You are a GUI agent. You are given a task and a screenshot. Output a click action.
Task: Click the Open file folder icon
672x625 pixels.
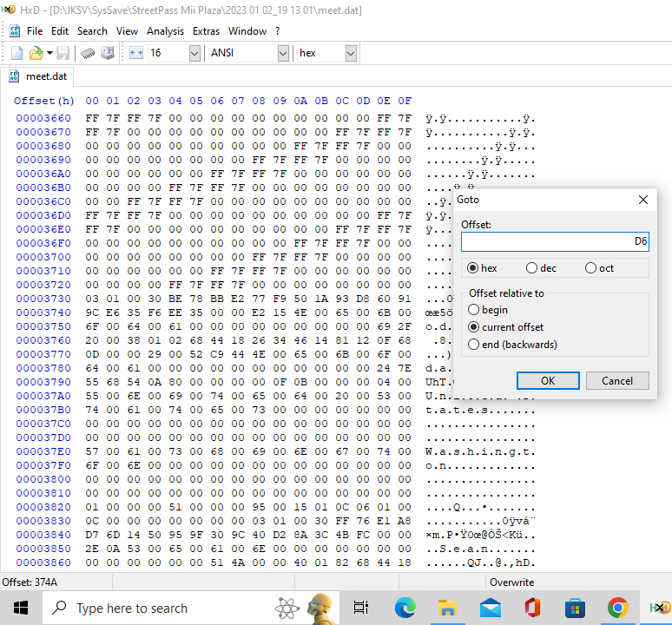coord(36,53)
